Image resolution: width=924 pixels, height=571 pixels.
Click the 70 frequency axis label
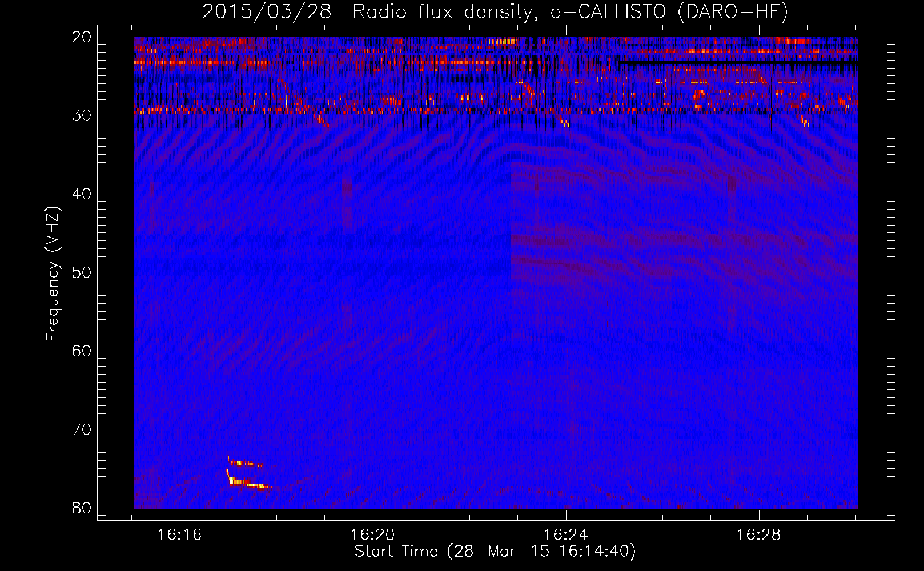[x=82, y=429]
